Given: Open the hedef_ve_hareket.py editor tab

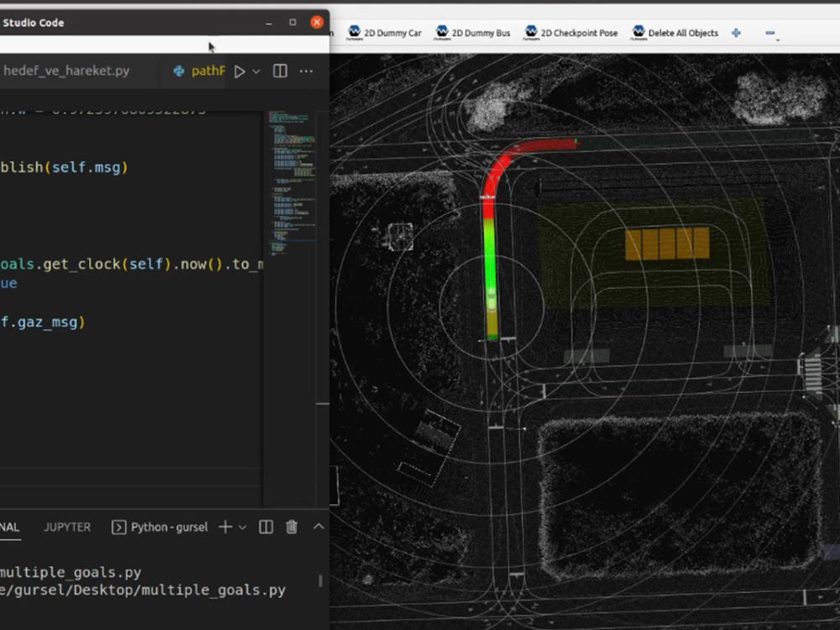Looking at the screenshot, I should (66, 71).
